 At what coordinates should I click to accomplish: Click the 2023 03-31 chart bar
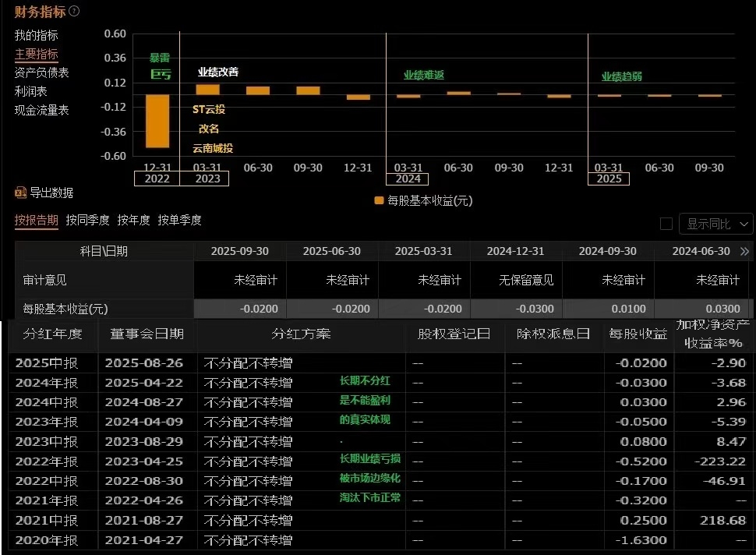coord(208,90)
